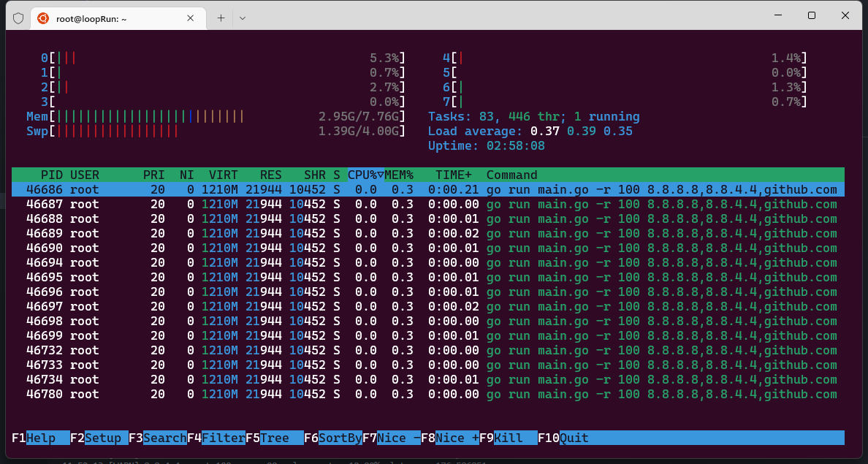Screen dimensions: 868x464
Task: Click TIME+ 0:00.21 of PID 46686
Action: (x=454, y=189)
